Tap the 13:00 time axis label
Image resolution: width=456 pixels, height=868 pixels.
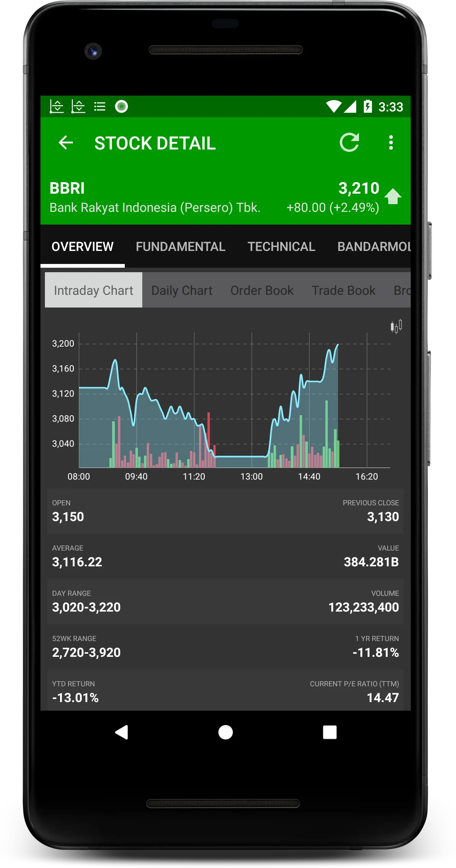point(252,477)
